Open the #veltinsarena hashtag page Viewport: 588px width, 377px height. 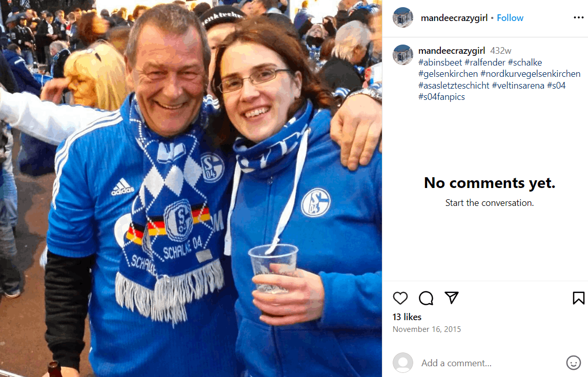coord(519,85)
